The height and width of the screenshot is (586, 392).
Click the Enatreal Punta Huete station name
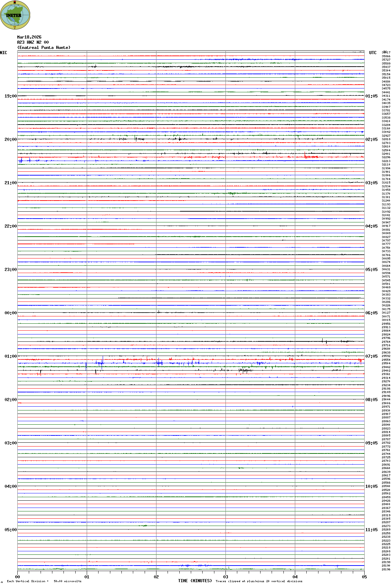tap(44, 48)
